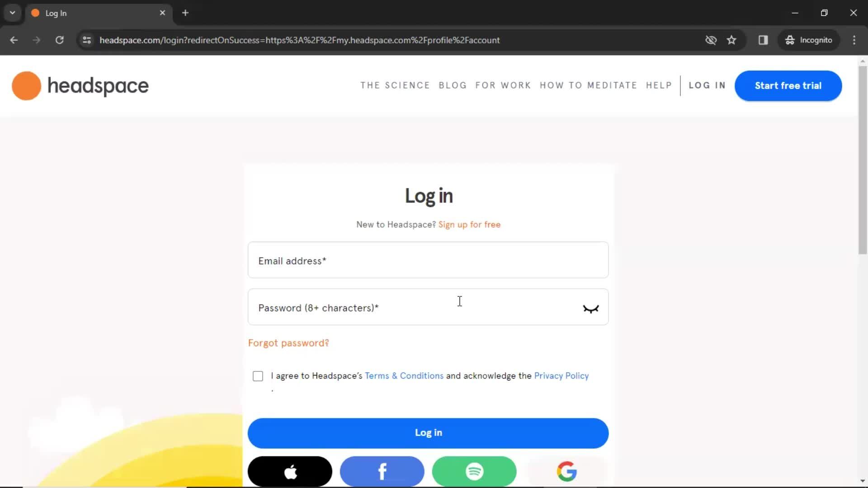Click the incognito mode icon
Image resolution: width=868 pixels, height=488 pixels.
(x=789, y=40)
